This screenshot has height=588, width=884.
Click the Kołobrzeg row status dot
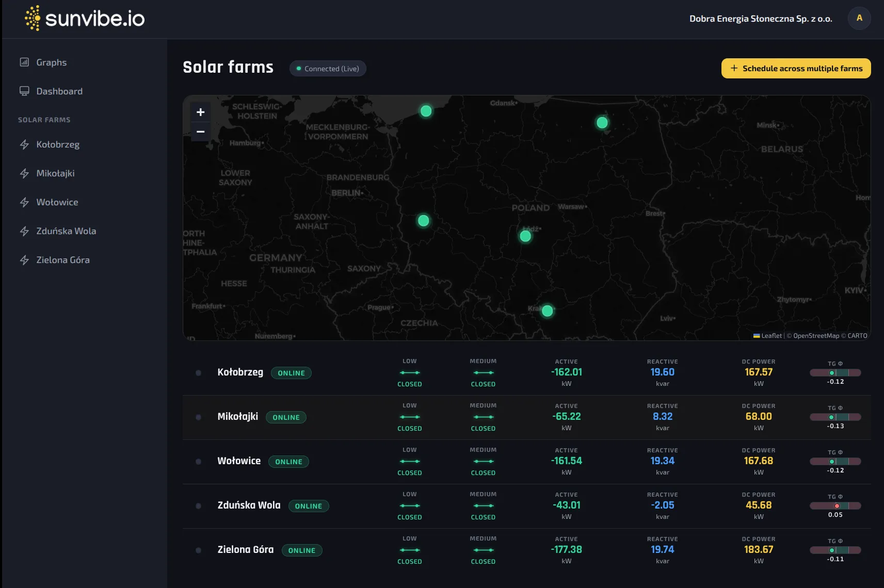[198, 373]
